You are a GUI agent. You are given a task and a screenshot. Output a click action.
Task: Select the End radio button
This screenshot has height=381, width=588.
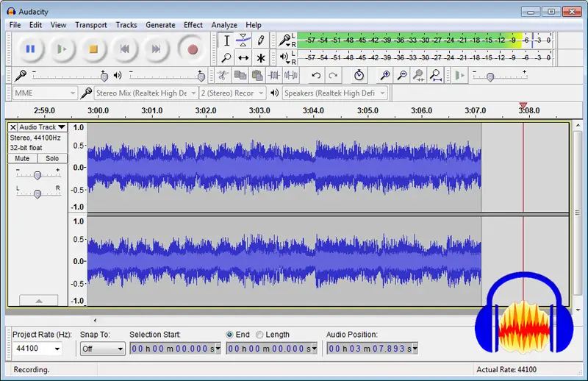230,335
